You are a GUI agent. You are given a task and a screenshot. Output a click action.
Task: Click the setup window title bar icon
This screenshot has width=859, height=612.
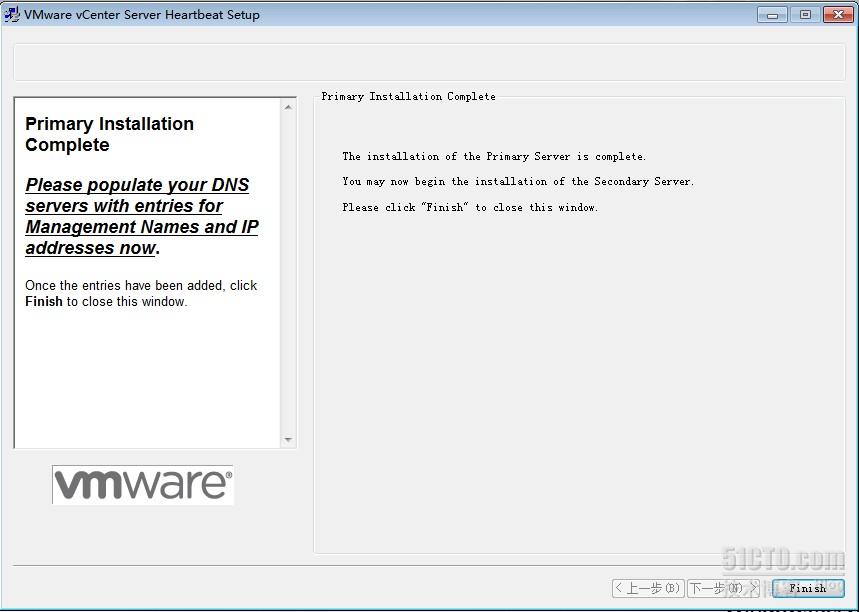12,14
